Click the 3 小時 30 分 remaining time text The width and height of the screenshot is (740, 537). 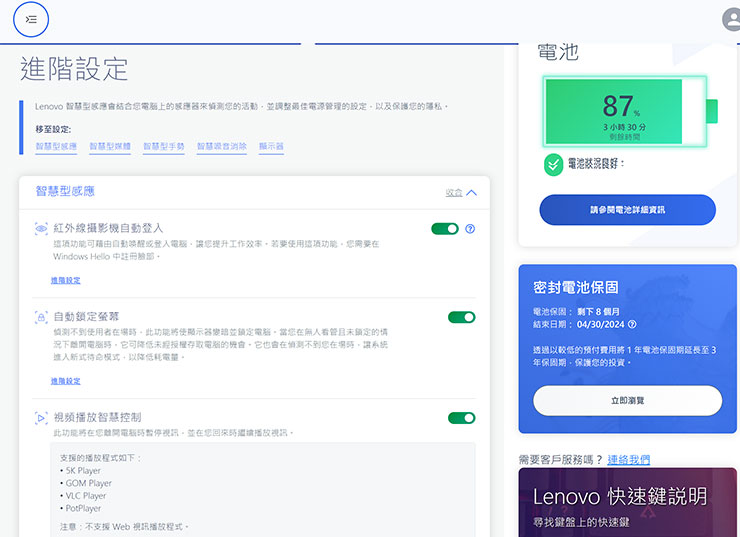[624, 127]
